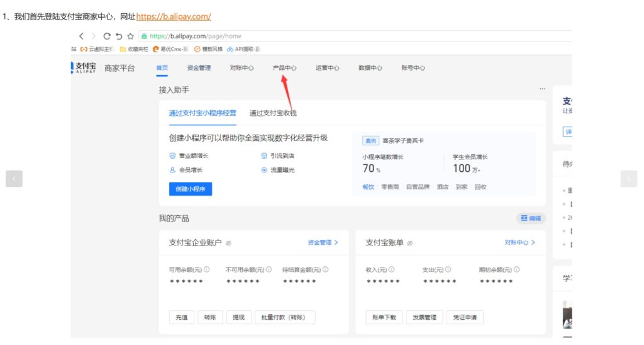Click the 引流到店 feature icon

(x=264, y=156)
